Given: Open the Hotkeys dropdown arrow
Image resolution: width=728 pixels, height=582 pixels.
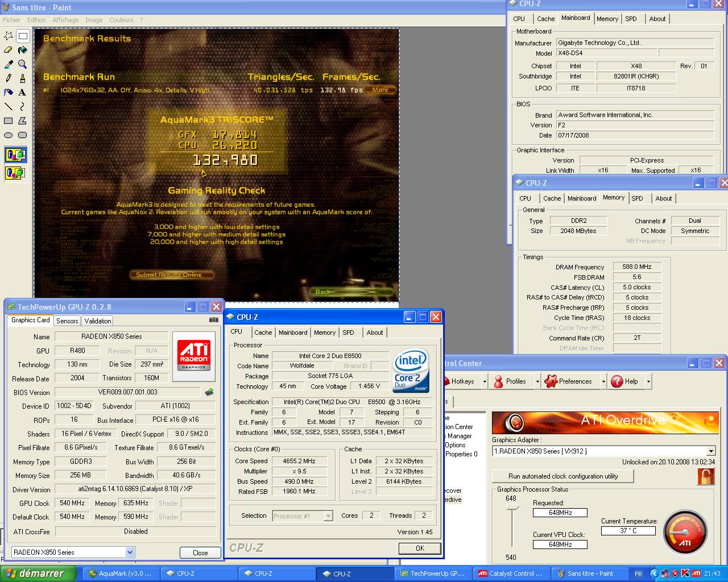Looking at the screenshot, I should click(485, 381).
